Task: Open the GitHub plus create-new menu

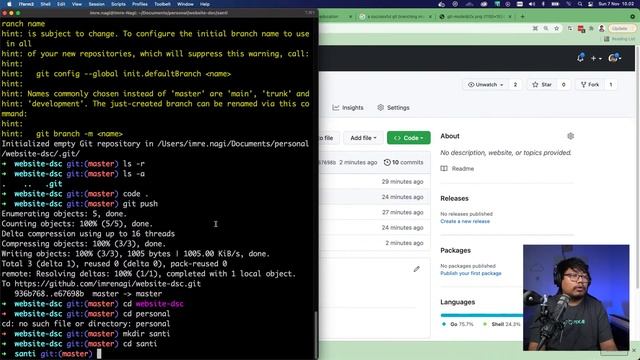Action: [x=596, y=58]
